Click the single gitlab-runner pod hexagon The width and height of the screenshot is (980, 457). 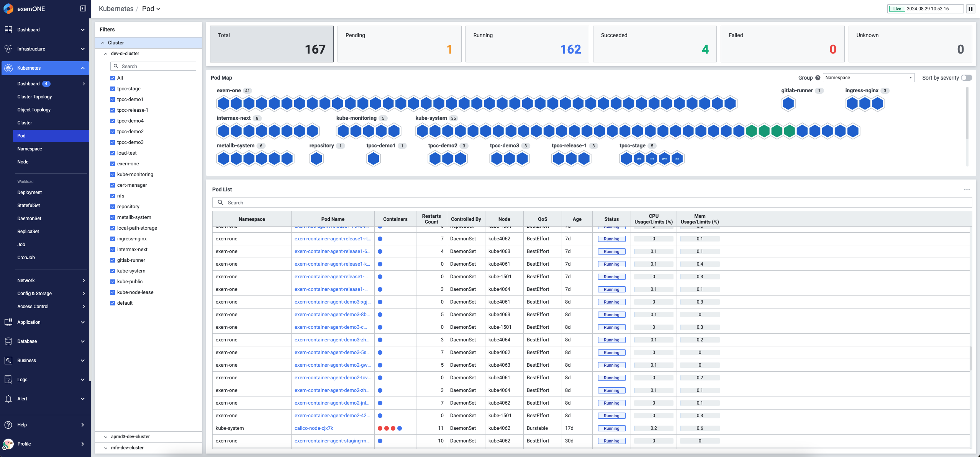pyautogui.click(x=788, y=104)
